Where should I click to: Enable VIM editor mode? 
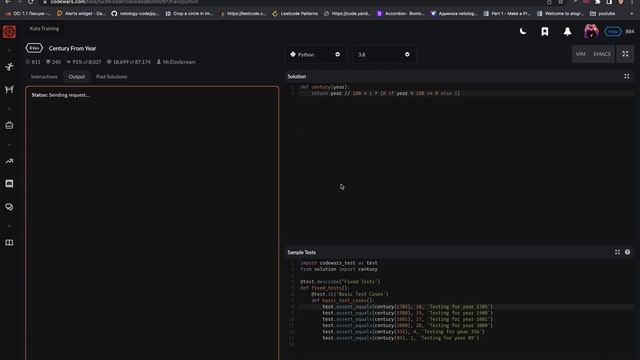580,54
